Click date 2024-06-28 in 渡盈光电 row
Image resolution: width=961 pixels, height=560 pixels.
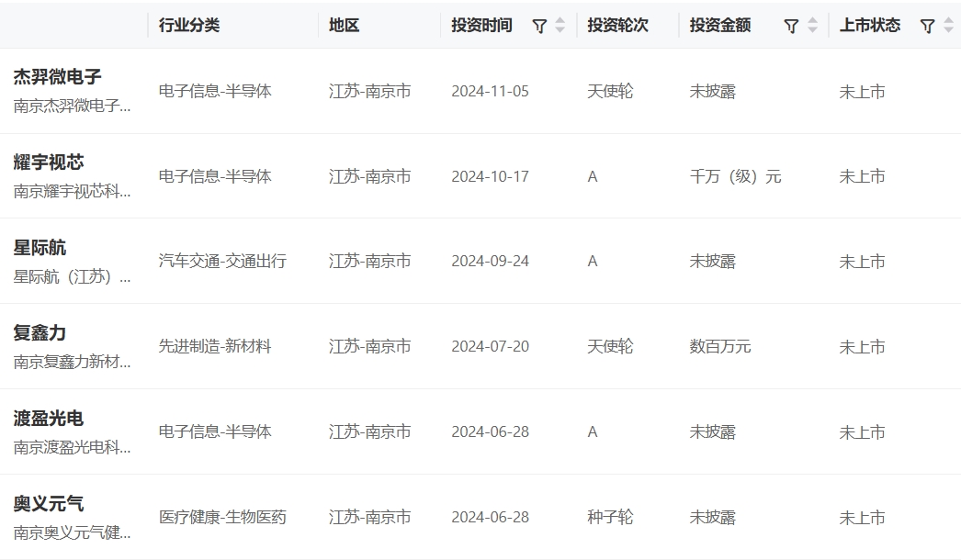[x=491, y=432]
